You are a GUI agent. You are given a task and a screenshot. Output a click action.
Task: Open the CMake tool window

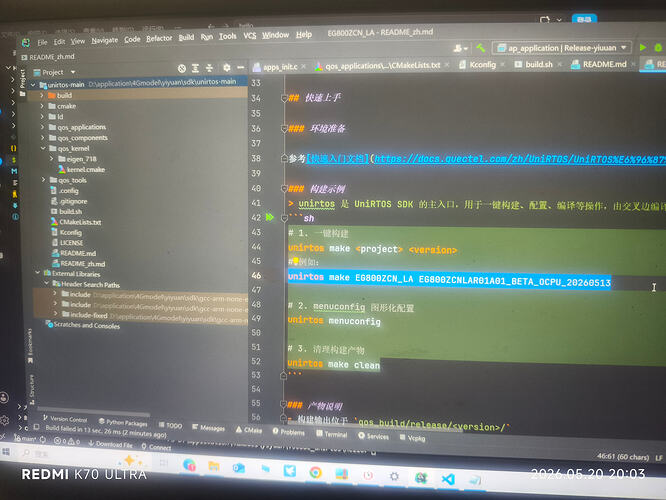(x=249, y=430)
